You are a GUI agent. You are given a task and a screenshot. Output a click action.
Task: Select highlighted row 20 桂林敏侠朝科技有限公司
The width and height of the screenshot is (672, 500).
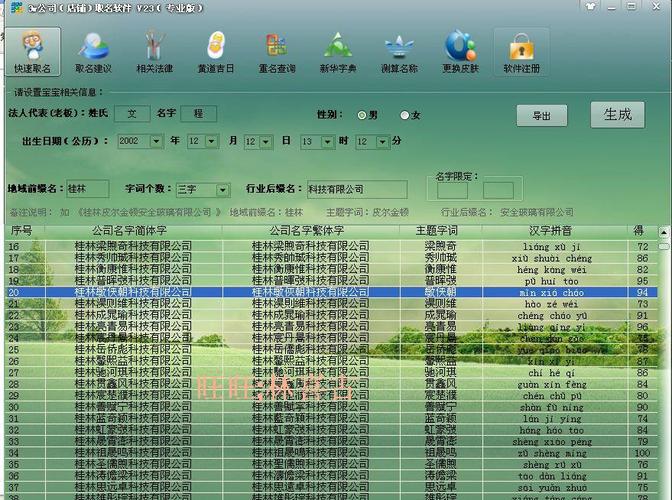[x=331, y=293]
